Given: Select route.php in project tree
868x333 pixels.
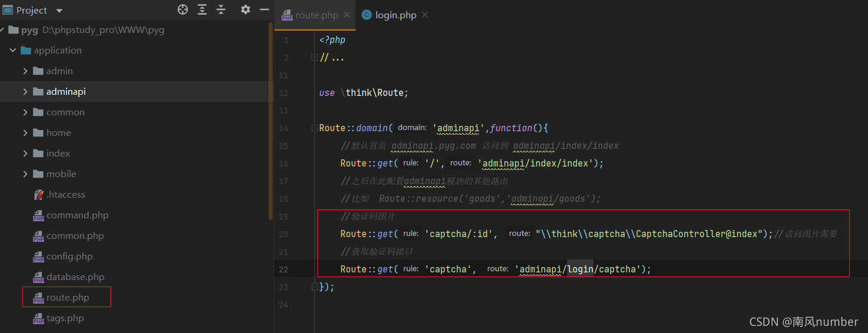Looking at the screenshot, I should point(68,298).
